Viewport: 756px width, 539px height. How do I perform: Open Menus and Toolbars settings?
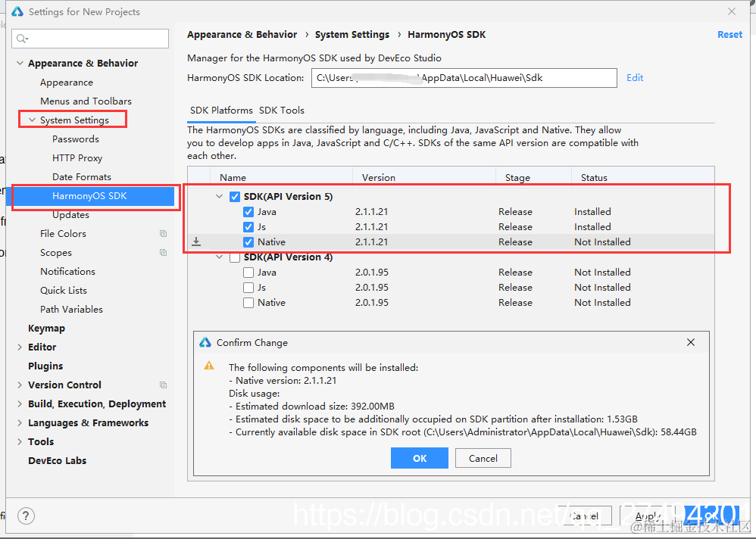click(86, 101)
